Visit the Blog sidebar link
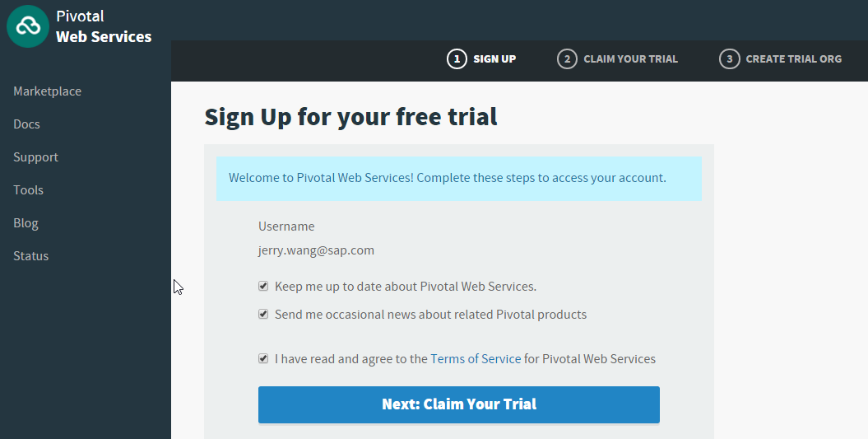The image size is (868, 439). (26, 223)
